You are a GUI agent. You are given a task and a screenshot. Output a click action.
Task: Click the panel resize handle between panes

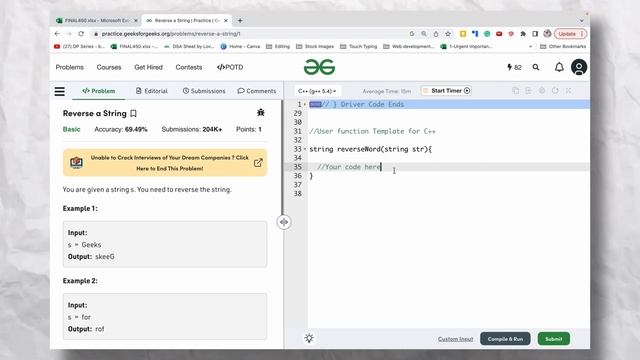click(x=284, y=222)
